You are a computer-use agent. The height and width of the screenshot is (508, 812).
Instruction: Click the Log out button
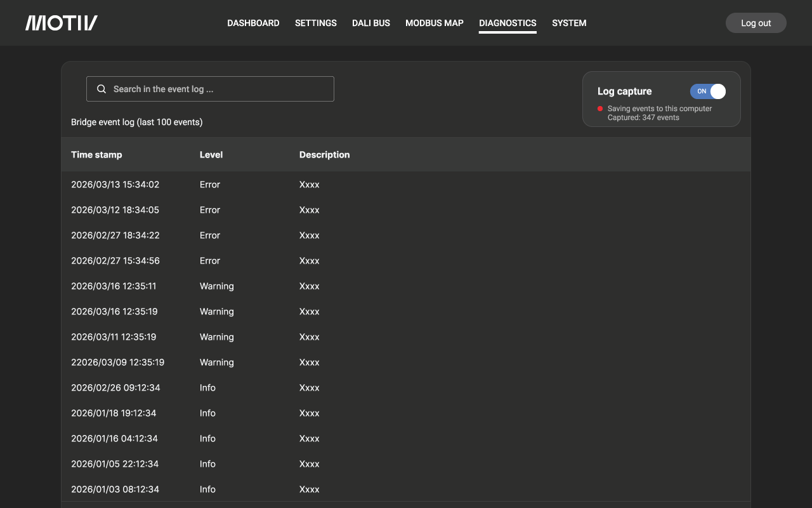point(756,23)
